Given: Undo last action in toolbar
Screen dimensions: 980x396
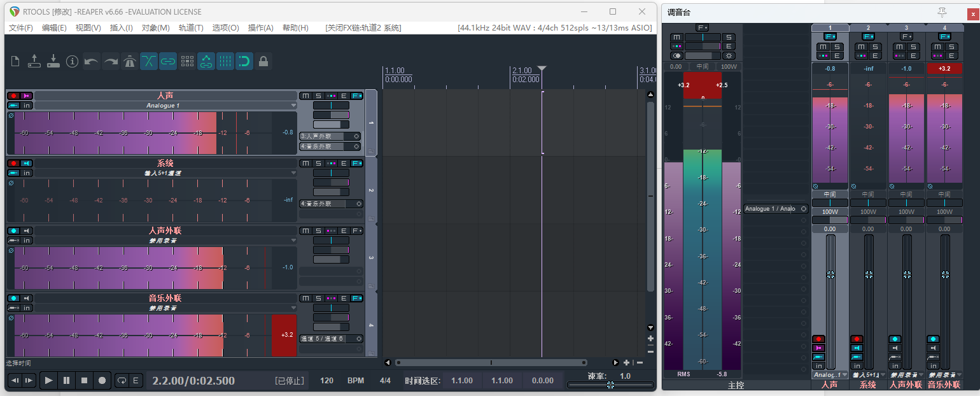Looking at the screenshot, I should [91, 62].
